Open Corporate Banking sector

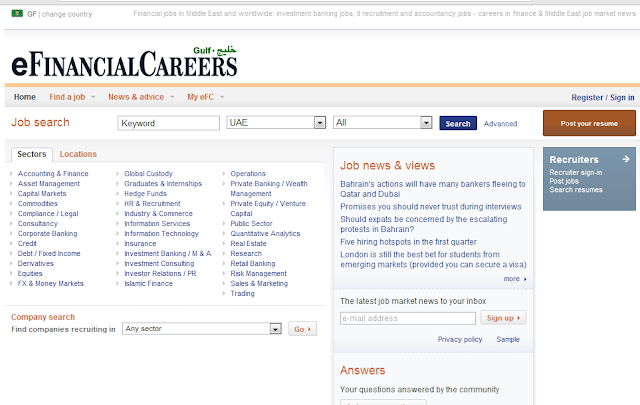(47, 234)
